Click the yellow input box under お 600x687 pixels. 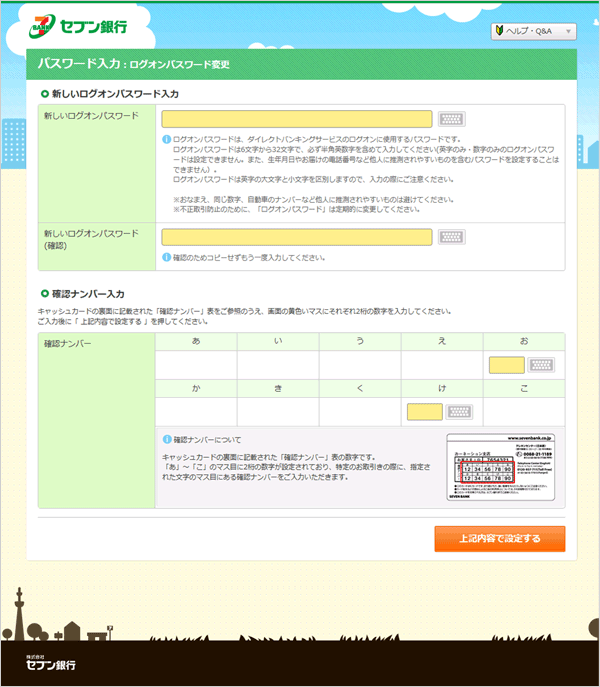click(x=506, y=366)
